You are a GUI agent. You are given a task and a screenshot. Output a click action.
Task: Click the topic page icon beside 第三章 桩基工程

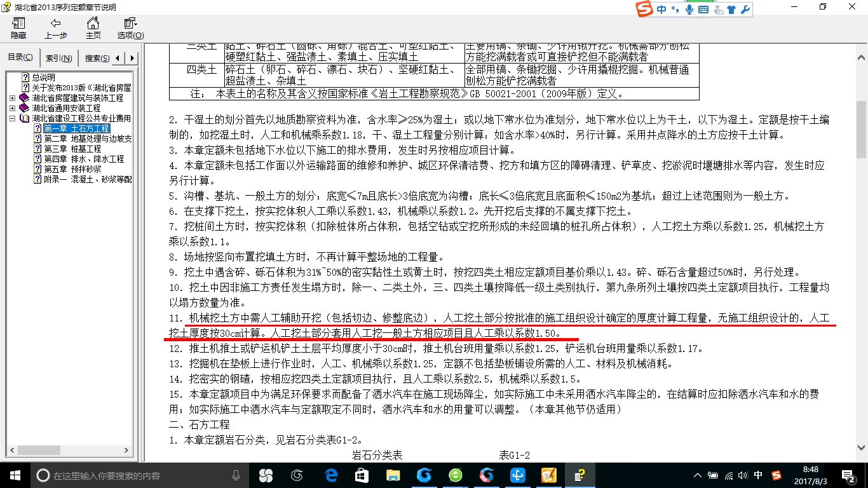pyautogui.click(x=37, y=149)
